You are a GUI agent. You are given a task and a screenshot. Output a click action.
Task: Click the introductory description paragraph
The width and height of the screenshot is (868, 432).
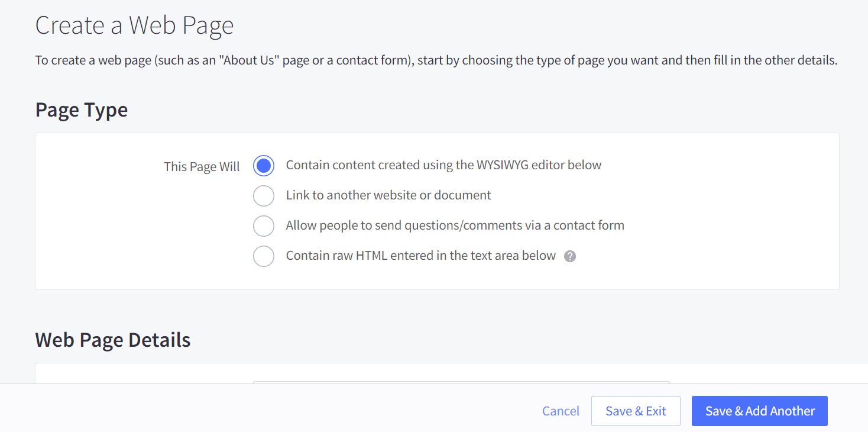click(436, 60)
